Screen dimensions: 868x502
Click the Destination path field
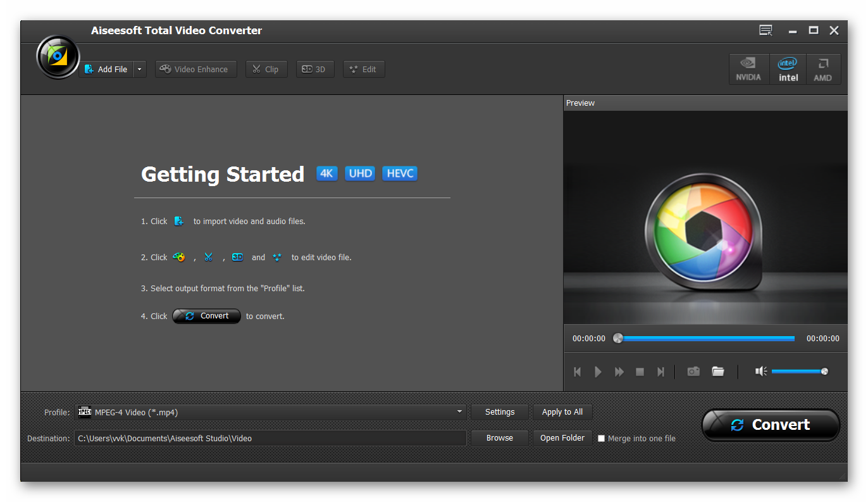click(270, 438)
